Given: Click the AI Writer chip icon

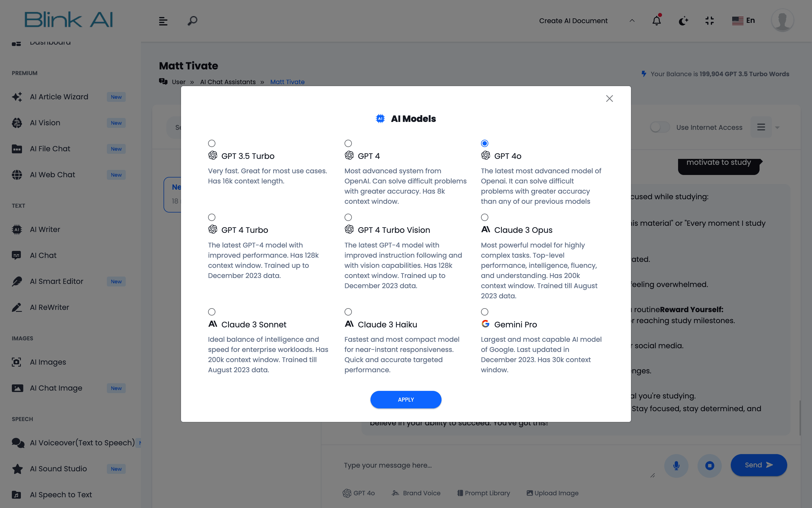Looking at the screenshot, I should click(17, 229).
